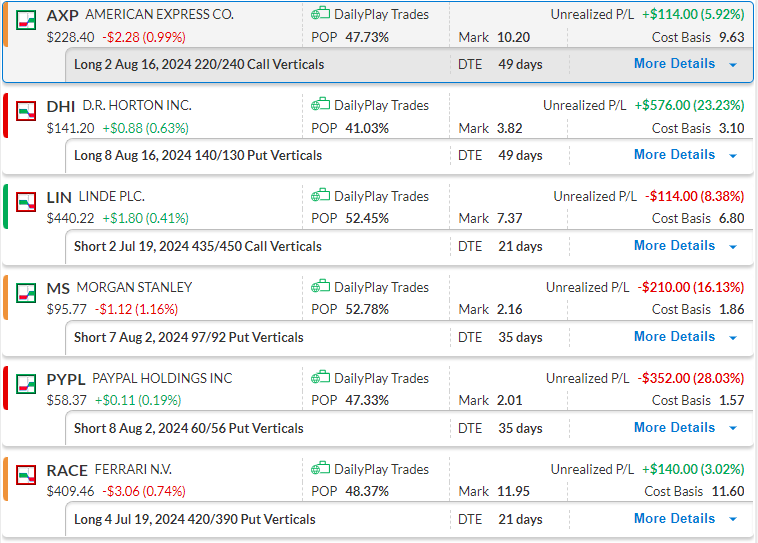Click LIN unrealized P/L -$114.00 (8.38%)
Viewport: 758px width, 543px height.
695,196
